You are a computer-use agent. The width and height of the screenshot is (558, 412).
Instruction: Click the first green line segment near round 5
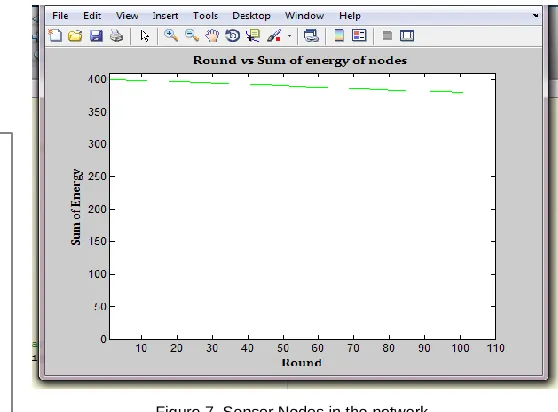(128, 80)
